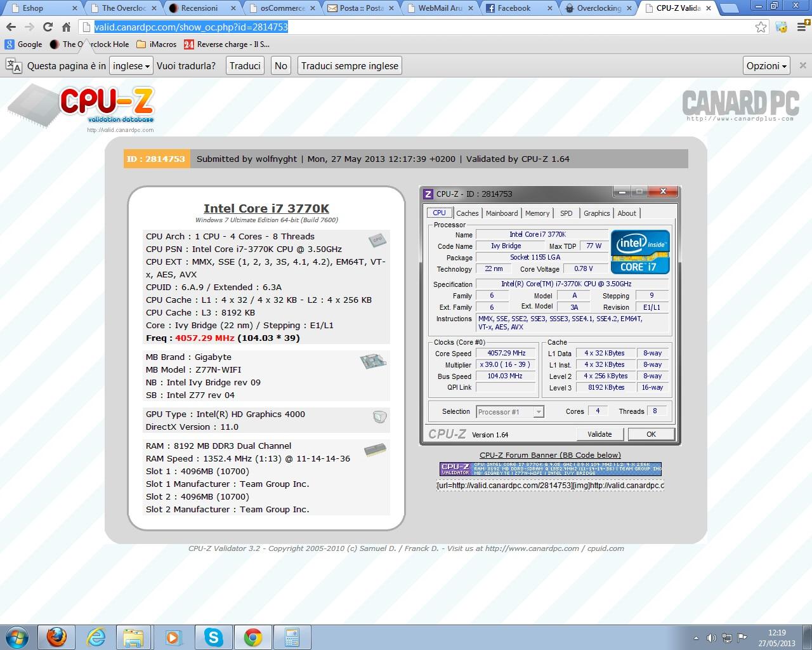The height and width of the screenshot is (650, 812).
Task: Go back using the browser back arrow
Action: point(11,27)
